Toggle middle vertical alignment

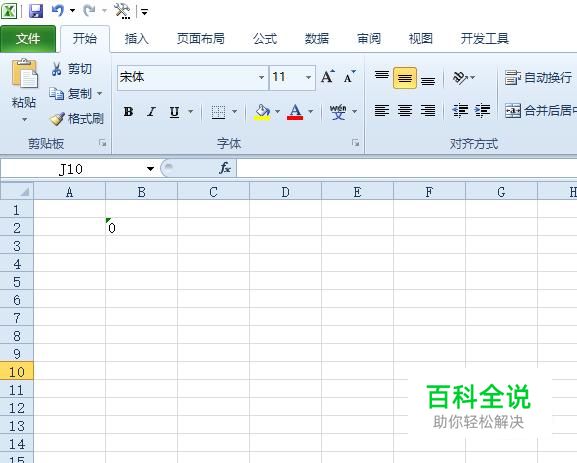(x=404, y=78)
